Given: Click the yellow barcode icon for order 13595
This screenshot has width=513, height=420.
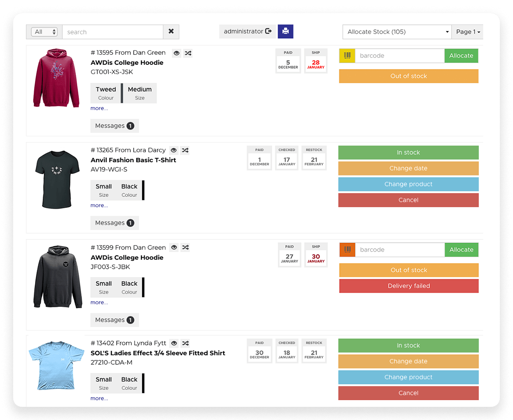Looking at the screenshot, I should 346,56.
